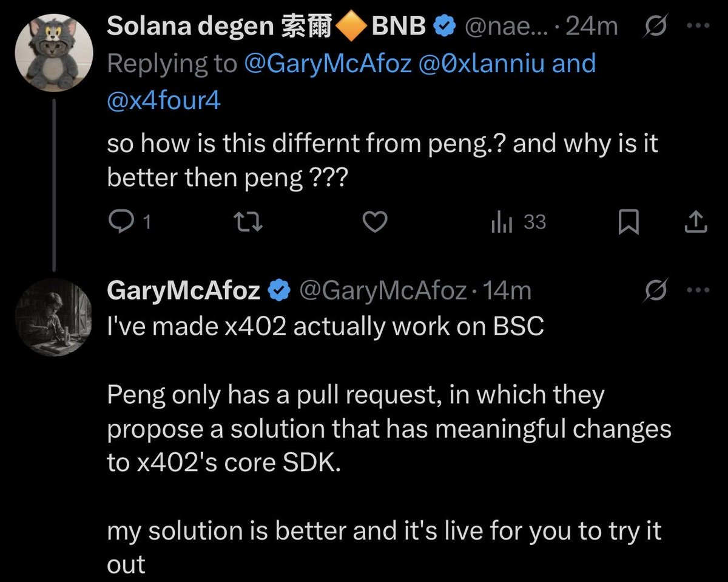
Task: Click the GaryMcAfoz display name
Action: 183,291
